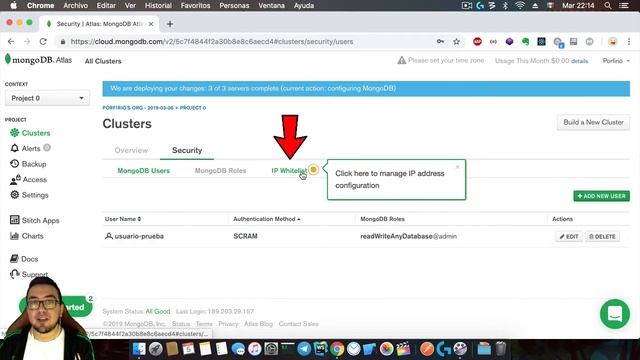Open Spotlight search in the menu bar
Screen dimensions: 640x360
point(608,6)
